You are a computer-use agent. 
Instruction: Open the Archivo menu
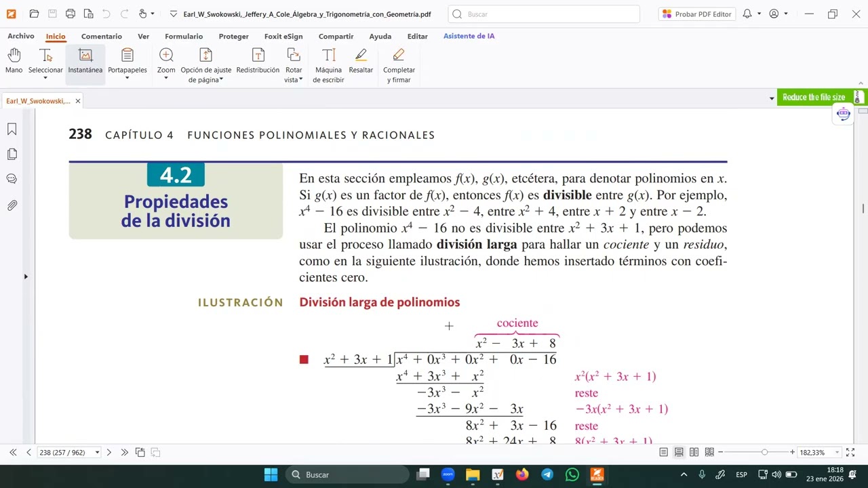[20, 37]
